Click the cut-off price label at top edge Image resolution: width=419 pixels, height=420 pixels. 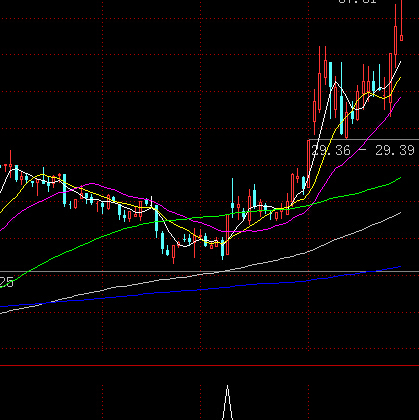click(x=357, y=1)
